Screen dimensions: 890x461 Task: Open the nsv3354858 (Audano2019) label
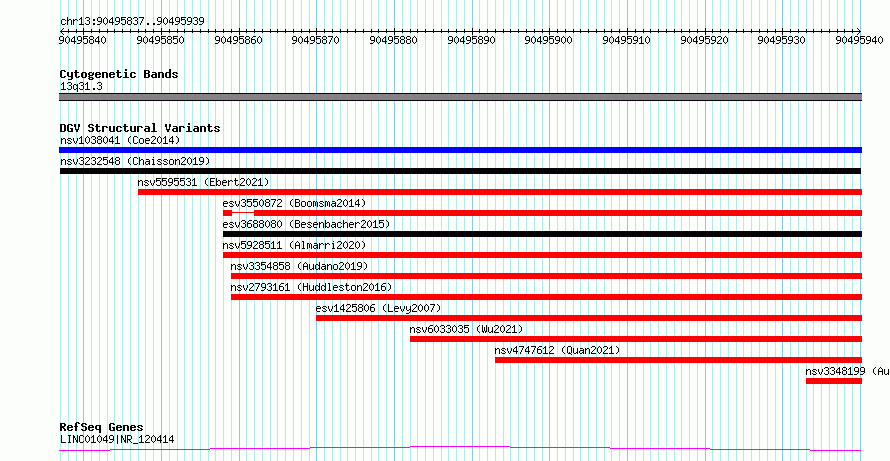click(299, 266)
